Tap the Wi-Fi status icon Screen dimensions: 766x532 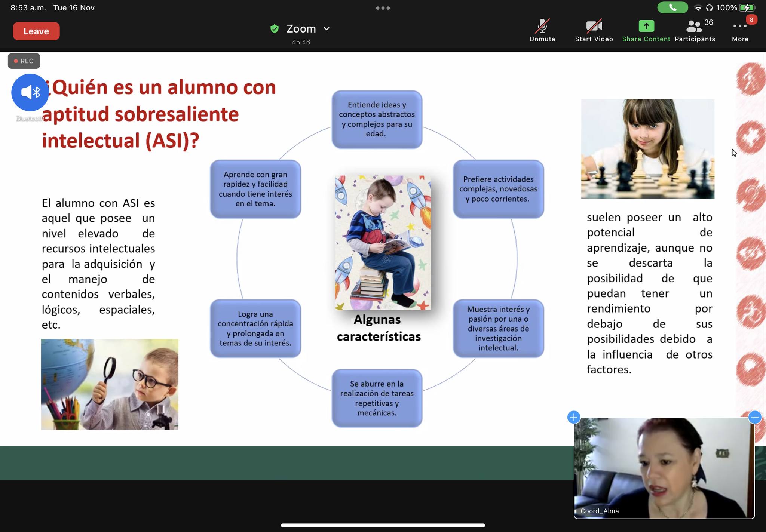pyautogui.click(x=698, y=8)
